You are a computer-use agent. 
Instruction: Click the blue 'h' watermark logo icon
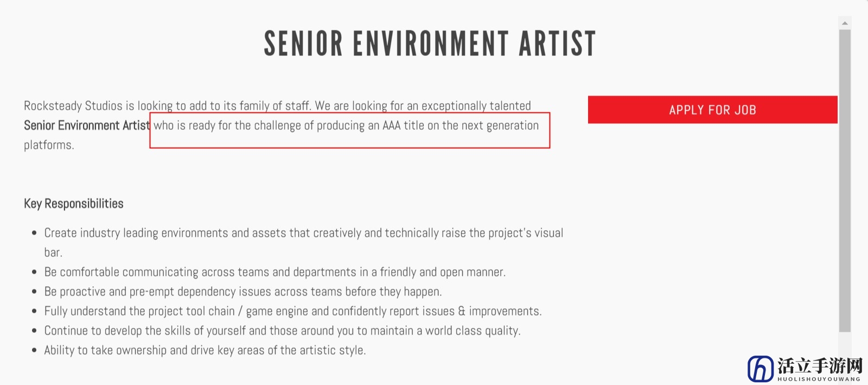click(761, 369)
